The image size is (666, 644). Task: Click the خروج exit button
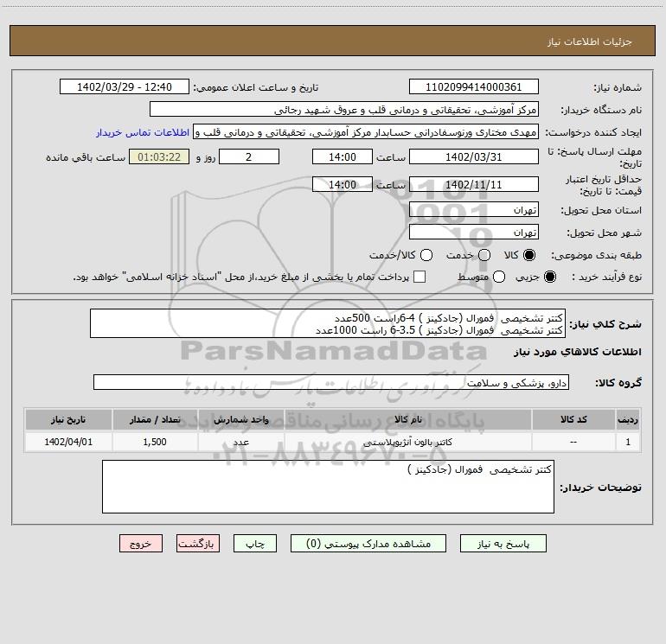(141, 544)
